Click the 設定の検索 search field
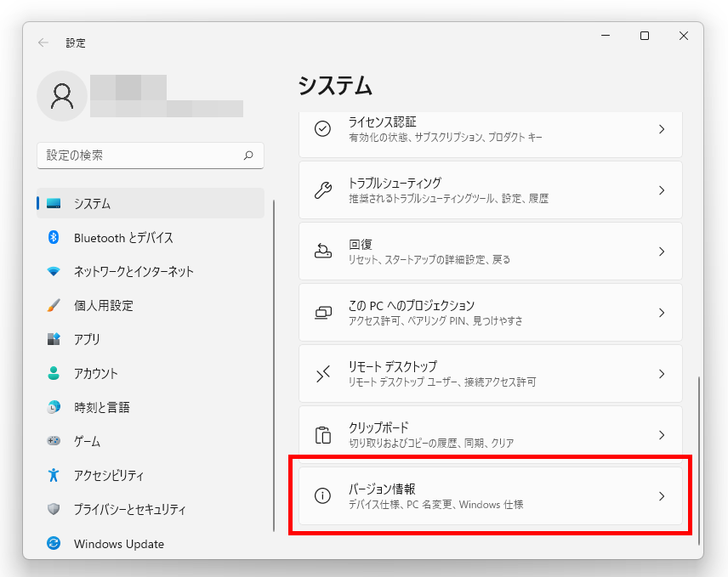The width and height of the screenshot is (728, 577). point(151,156)
